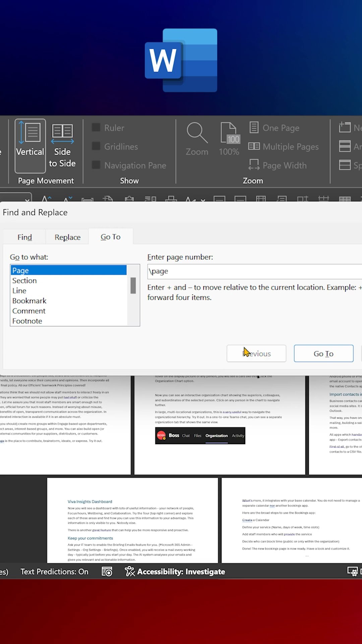The height and width of the screenshot is (644, 362).
Task: Click the page with Bookings app steps
Action: pos(292,521)
